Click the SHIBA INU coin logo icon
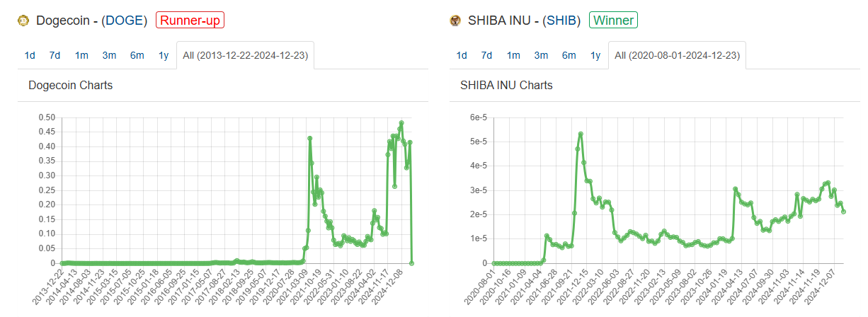The image size is (868, 317). click(x=455, y=21)
